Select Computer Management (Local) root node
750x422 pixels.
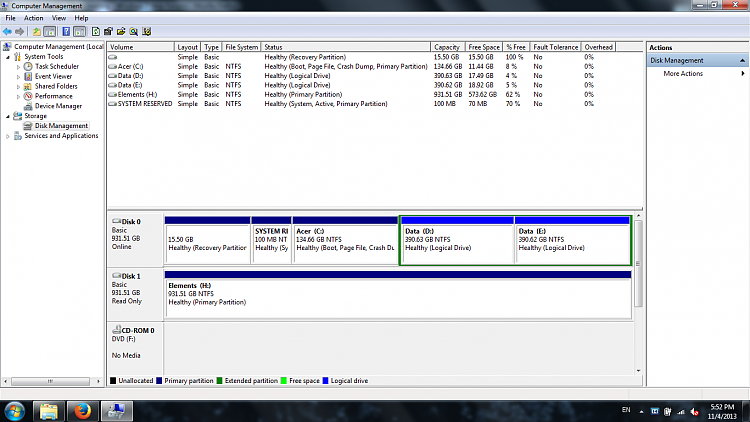pos(58,47)
